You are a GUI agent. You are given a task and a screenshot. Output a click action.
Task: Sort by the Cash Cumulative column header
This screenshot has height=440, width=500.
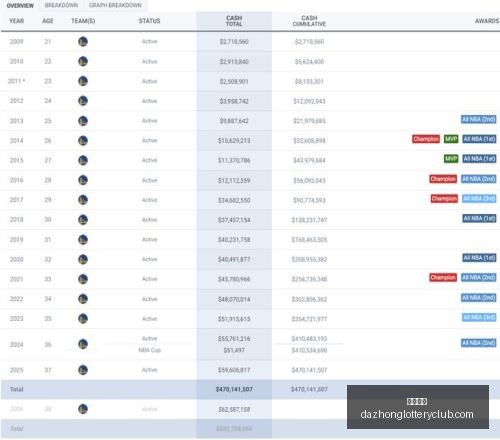(x=309, y=21)
